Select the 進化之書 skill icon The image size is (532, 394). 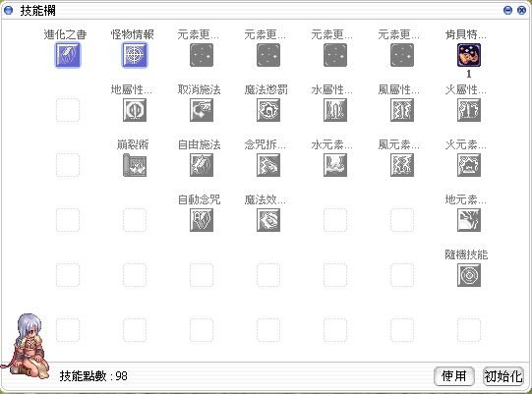point(68,55)
